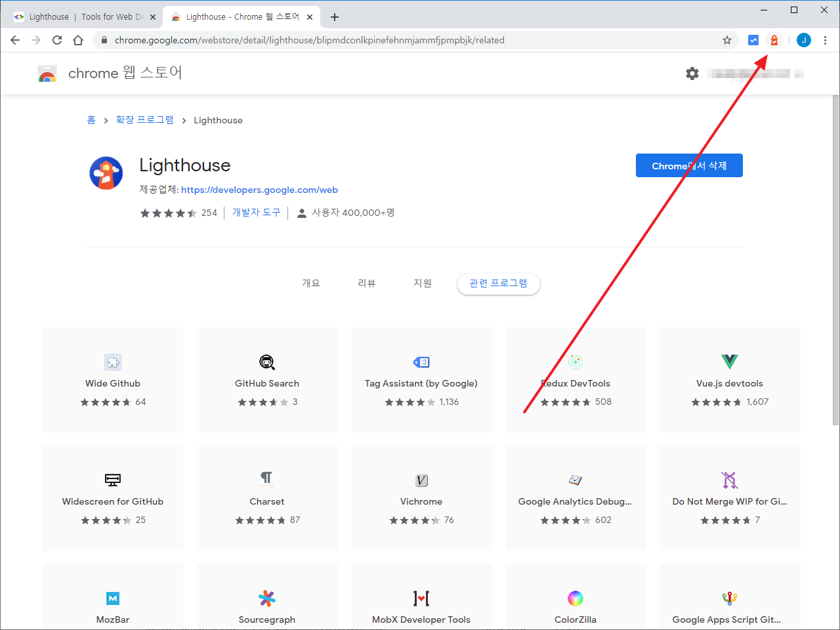View the site lock icon info
840x630 pixels.
104,40
